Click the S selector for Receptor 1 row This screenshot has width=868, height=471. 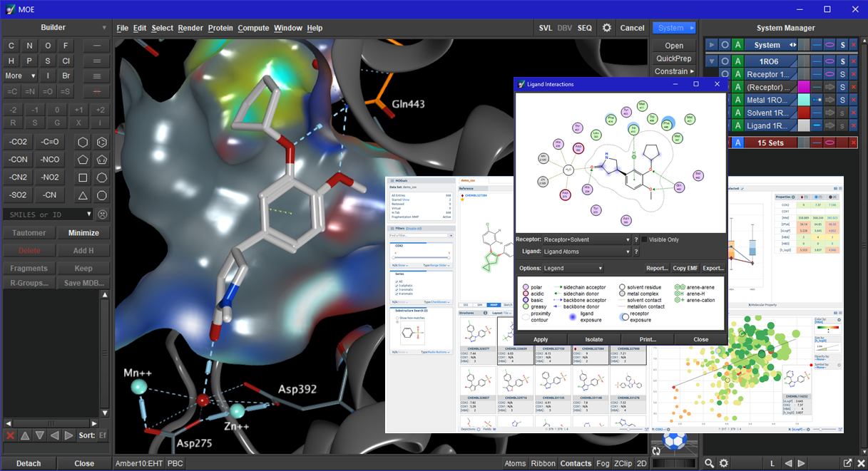[842, 74]
